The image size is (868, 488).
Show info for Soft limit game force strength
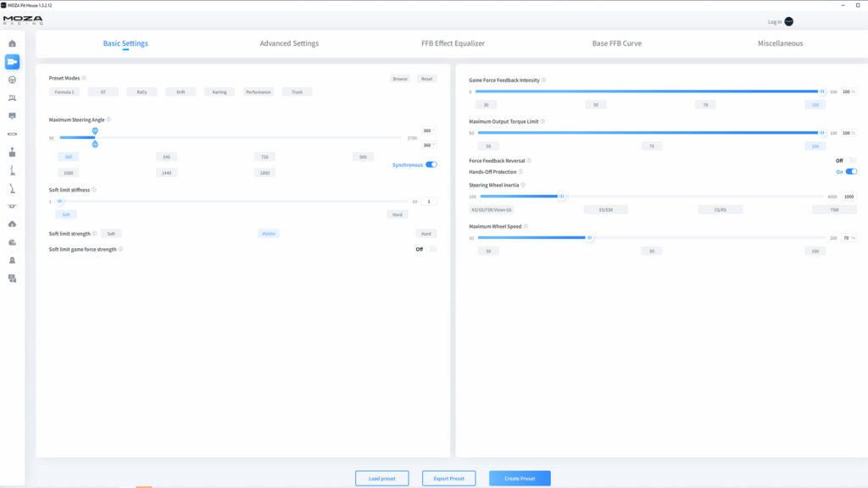tap(120, 249)
